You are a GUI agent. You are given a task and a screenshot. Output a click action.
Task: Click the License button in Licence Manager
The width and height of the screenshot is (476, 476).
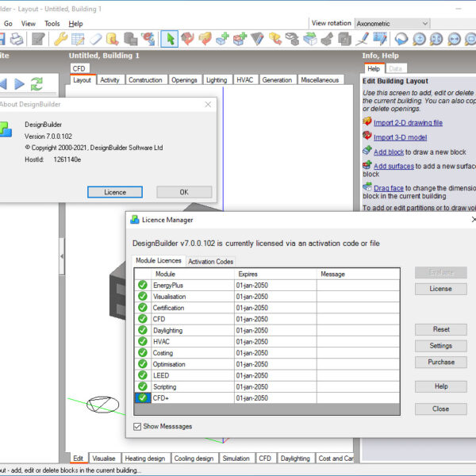click(x=441, y=289)
